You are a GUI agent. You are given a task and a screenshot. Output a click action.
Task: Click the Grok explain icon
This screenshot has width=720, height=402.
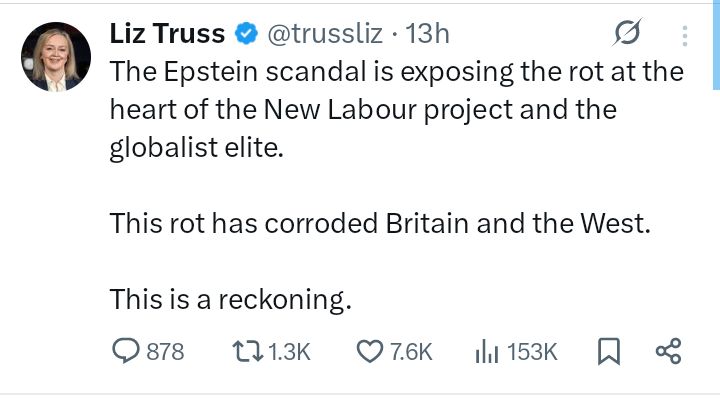[625, 34]
